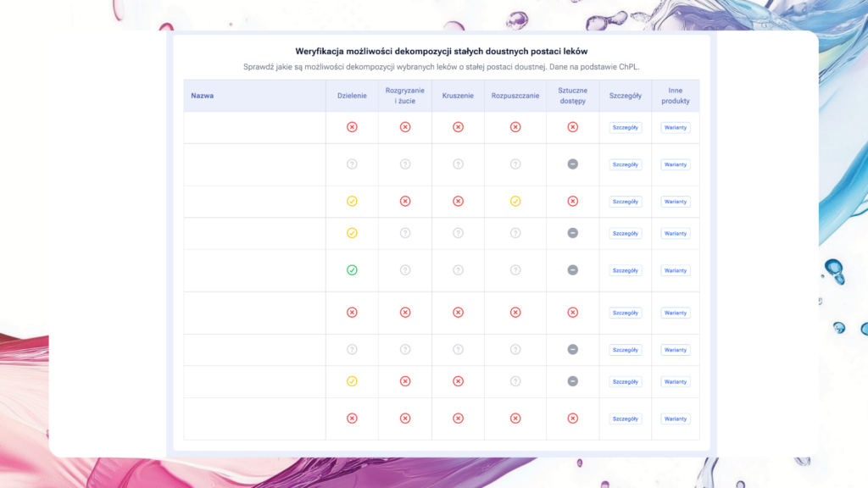Screen dimensions: 868x488
Task: Click the second row's question mark under Kruszenie
Action: pos(458,164)
